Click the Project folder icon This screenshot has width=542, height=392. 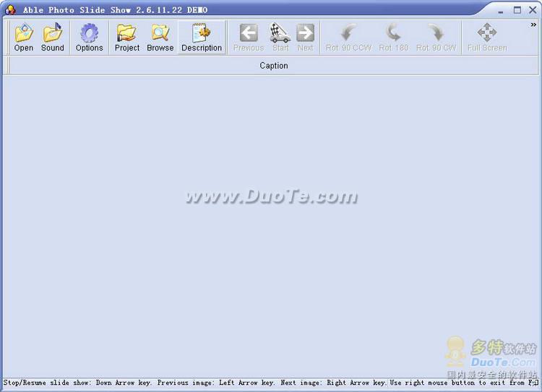(127, 38)
